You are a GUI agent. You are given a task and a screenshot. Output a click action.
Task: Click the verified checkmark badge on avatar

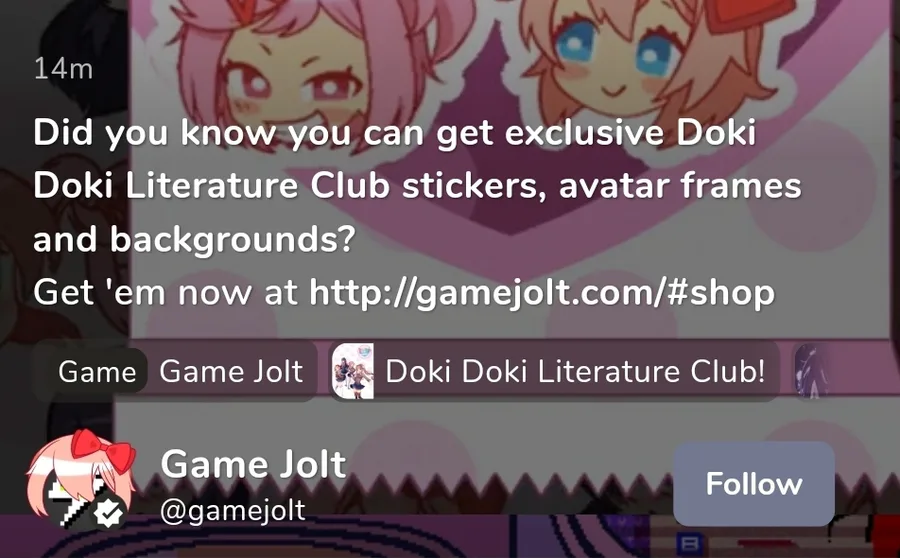[x=108, y=513]
